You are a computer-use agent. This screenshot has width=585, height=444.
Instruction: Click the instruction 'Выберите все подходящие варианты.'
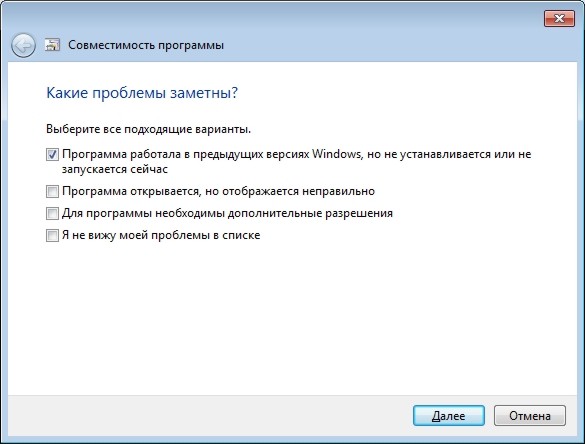click(x=148, y=129)
